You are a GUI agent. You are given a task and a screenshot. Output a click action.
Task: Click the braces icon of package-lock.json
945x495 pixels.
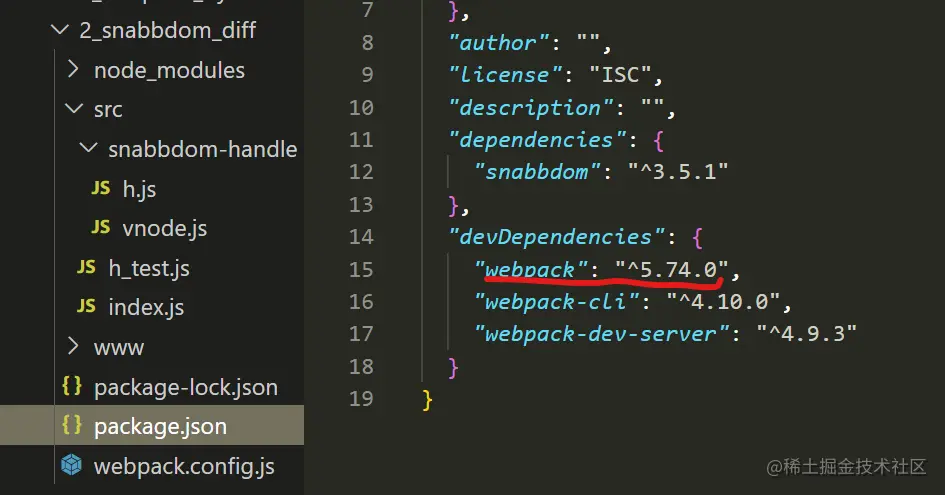click(x=72, y=386)
